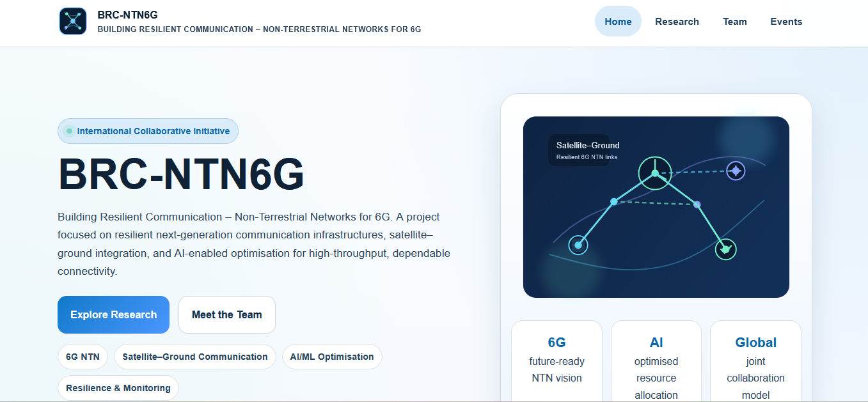868x402 pixels.
Task: Select the Satellite–Ground Communication tag
Action: [x=195, y=357]
